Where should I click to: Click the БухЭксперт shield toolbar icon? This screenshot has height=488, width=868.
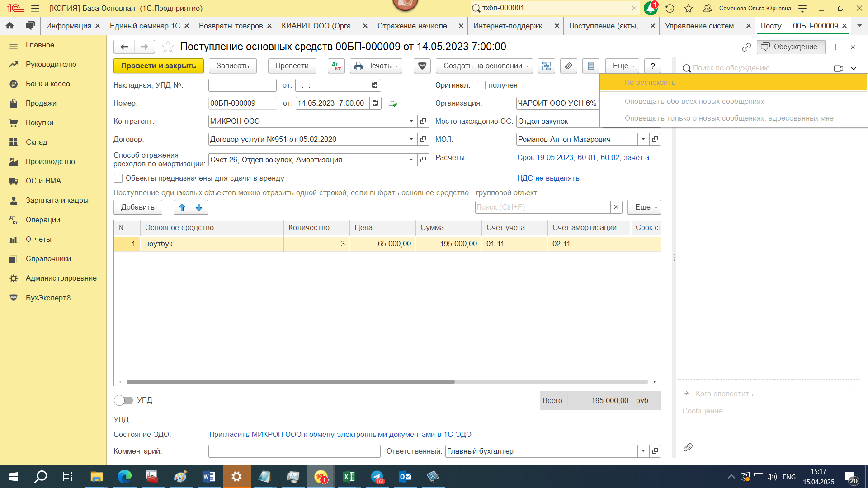click(x=422, y=66)
